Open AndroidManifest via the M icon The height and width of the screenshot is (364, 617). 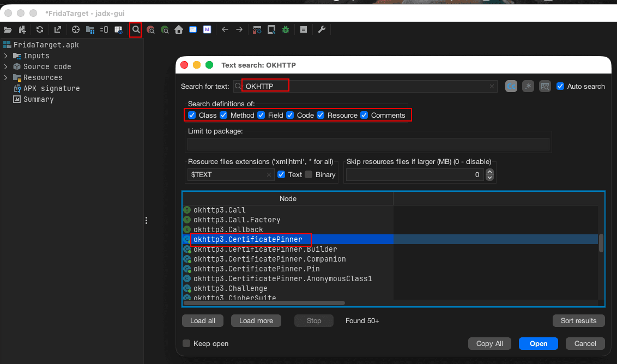207,29
